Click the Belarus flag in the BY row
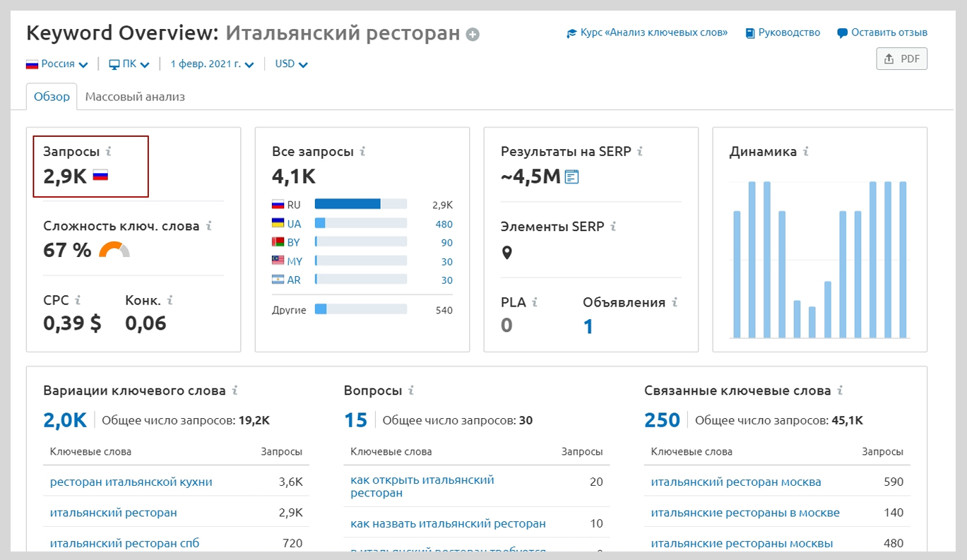The image size is (967, 560). tap(278, 242)
